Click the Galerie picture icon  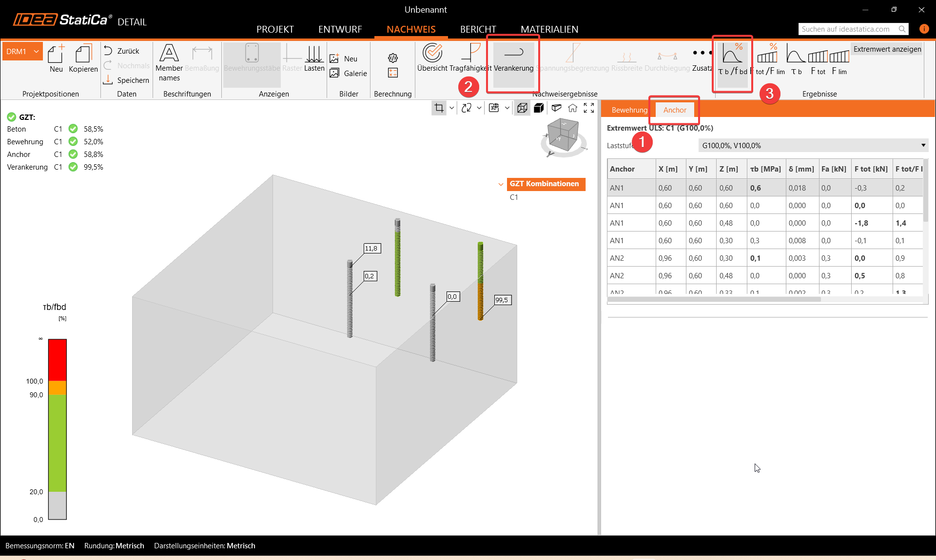click(334, 73)
